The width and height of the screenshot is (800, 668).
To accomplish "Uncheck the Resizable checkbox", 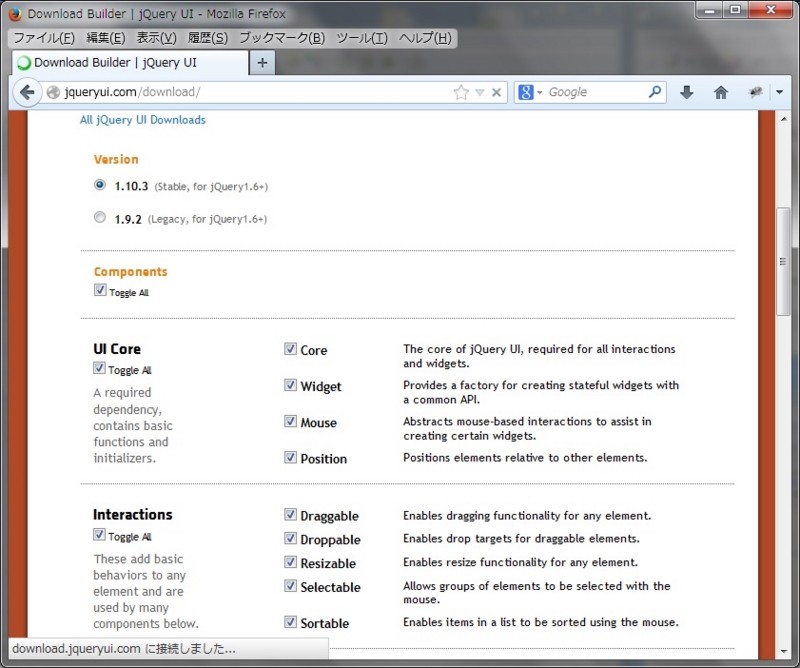I will pyautogui.click(x=290, y=562).
